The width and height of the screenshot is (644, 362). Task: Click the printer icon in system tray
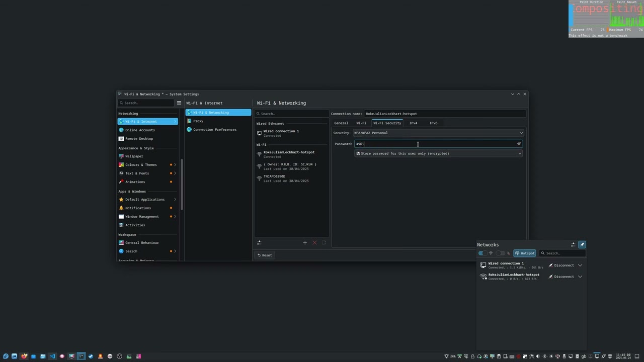click(610, 356)
